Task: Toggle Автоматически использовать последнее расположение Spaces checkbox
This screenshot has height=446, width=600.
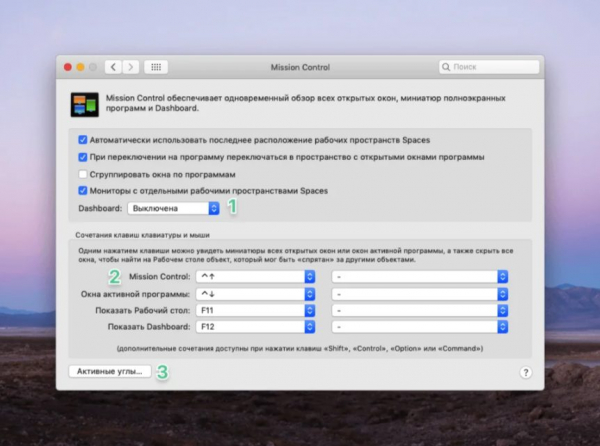Action: [x=83, y=140]
